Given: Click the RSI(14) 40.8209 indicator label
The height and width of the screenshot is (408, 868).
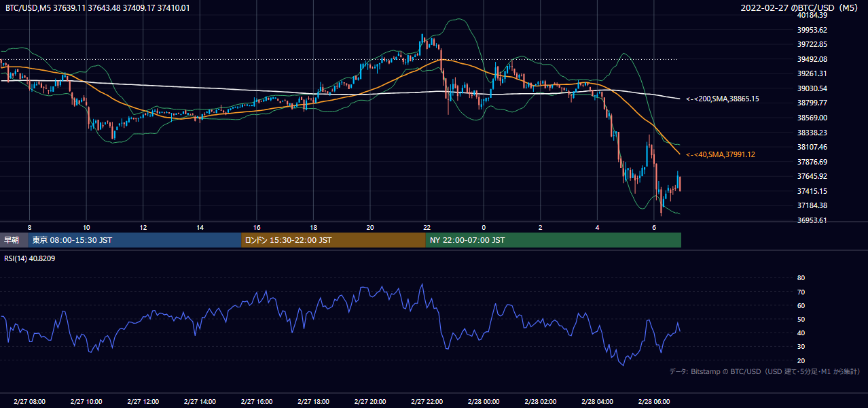Looking at the screenshot, I should point(30,258).
